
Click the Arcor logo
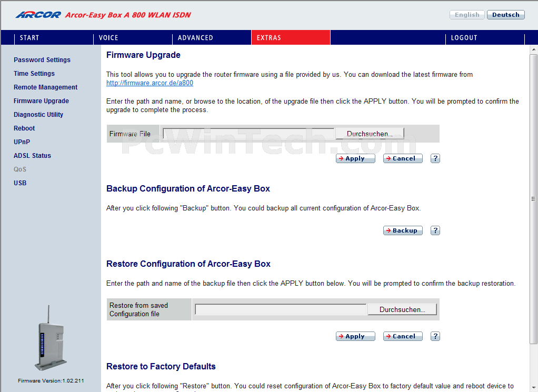(x=38, y=15)
